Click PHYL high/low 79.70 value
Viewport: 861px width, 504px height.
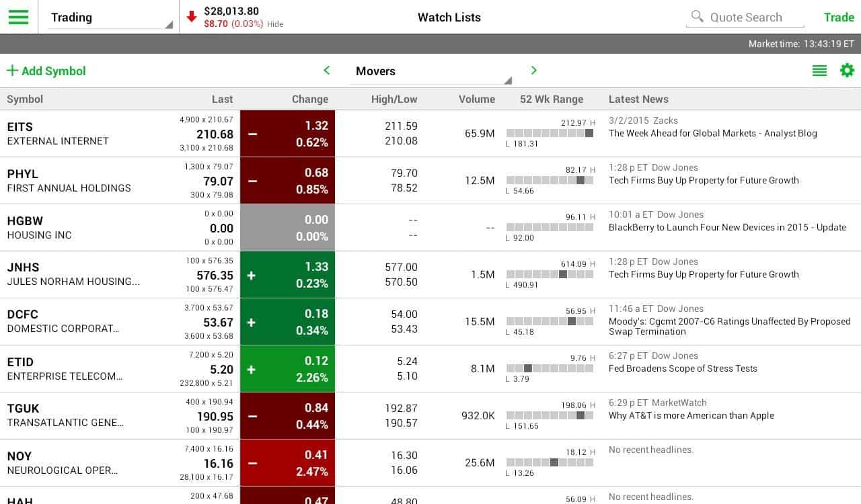click(x=404, y=173)
